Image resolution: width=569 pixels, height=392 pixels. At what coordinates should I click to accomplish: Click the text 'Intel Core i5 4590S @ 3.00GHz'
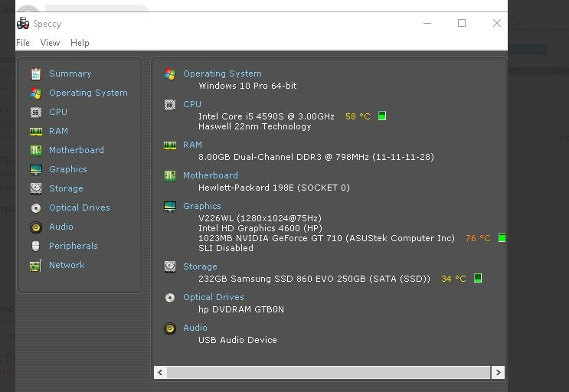pyautogui.click(x=267, y=116)
